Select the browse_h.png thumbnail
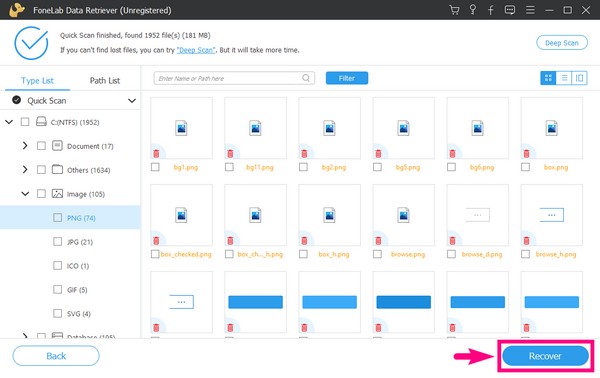The width and height of the screenshot is (600, 378). click(551, 215)
